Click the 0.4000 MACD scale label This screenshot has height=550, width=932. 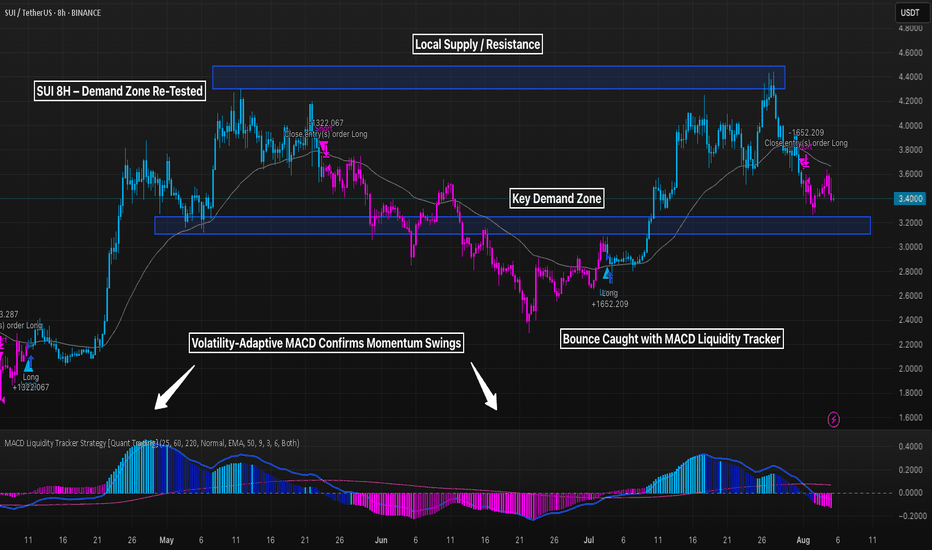click(x=910, y=447)
